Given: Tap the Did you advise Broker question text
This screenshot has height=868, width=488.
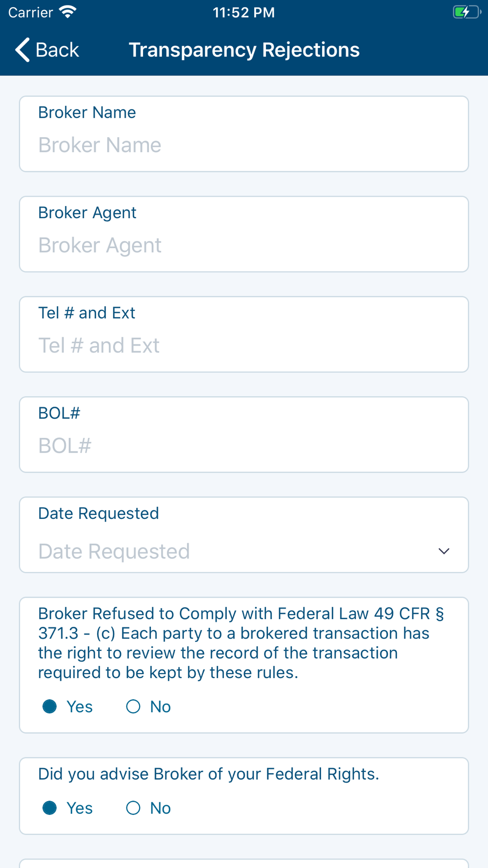Looking at the screenshot, I should [208, 774].
